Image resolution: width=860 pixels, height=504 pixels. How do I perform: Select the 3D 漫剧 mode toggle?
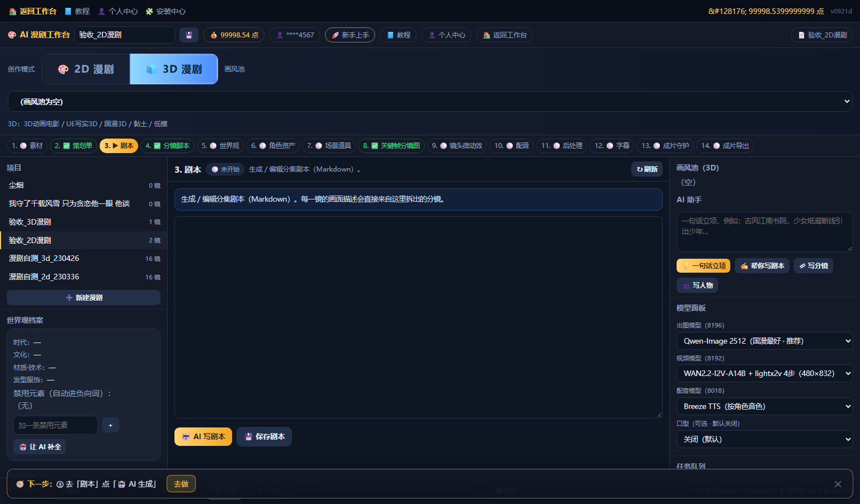pyautogui.click(x=174, y=69)
